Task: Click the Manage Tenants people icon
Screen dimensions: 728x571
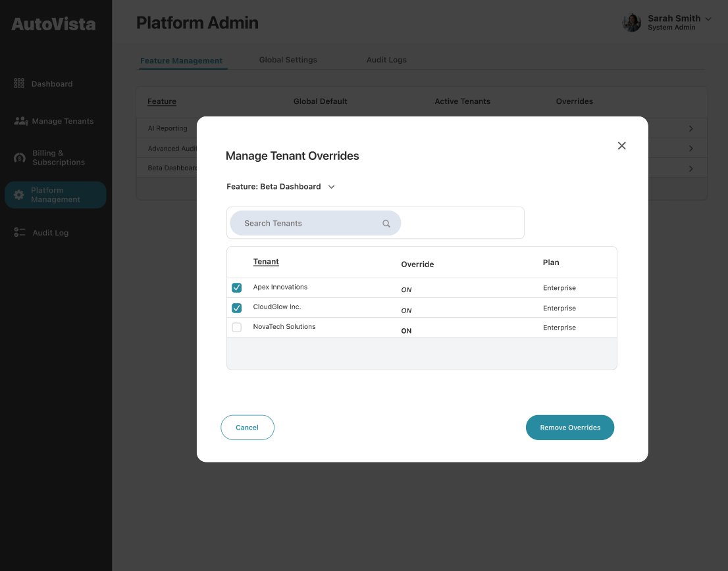Action: [21, 121]
